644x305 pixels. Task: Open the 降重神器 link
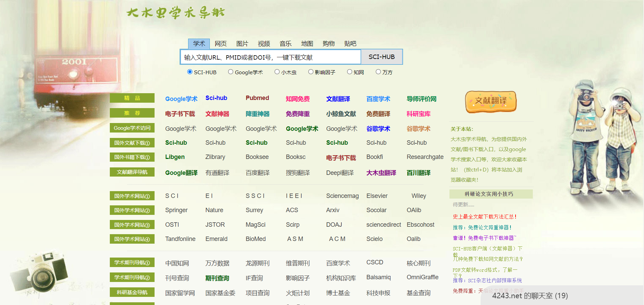258,114
